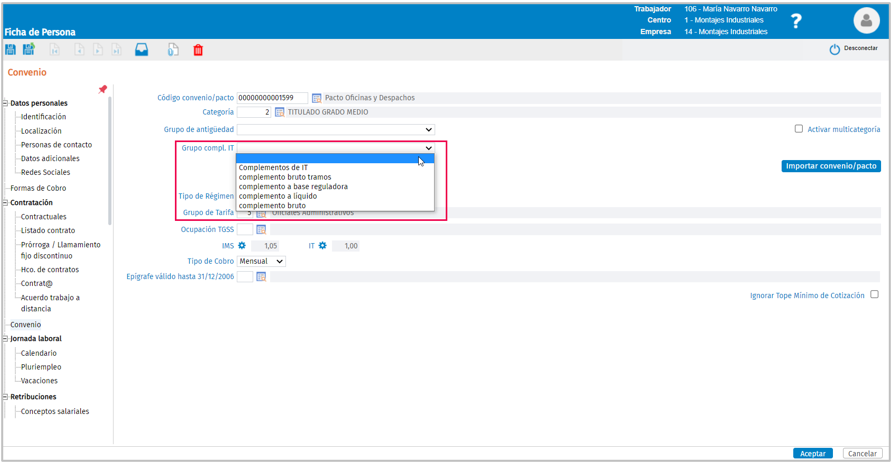Collapse the Datos personales tree section

pyautogui.click(x=5, y=103)
